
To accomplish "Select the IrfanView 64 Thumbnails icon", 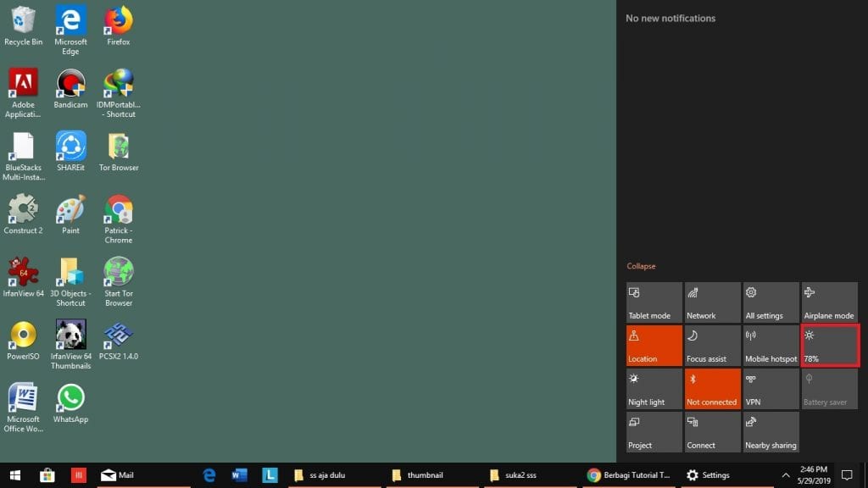I will coord(71,345).
